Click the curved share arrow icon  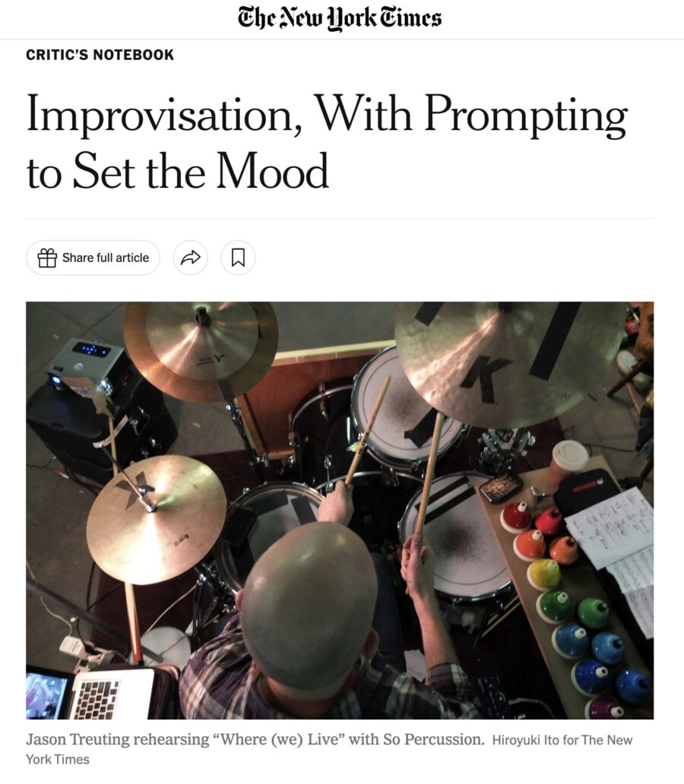pyautogui.click(x=190, y=258)
